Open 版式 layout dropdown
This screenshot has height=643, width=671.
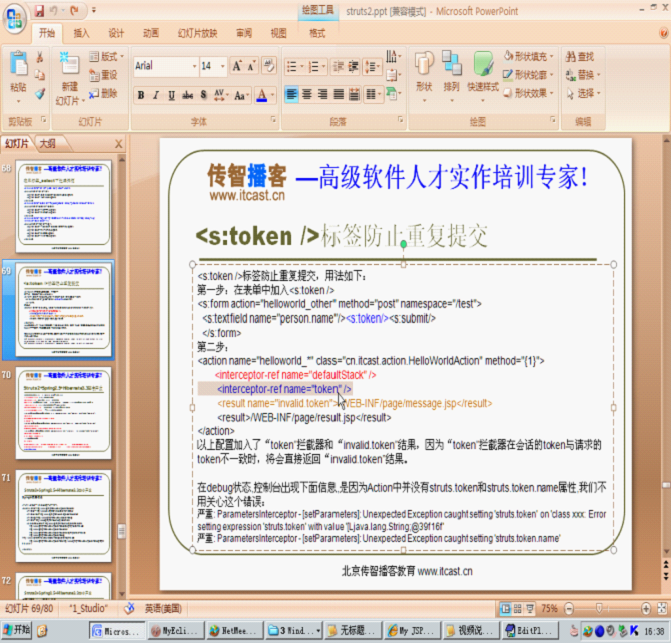click(x=107, y=56)
